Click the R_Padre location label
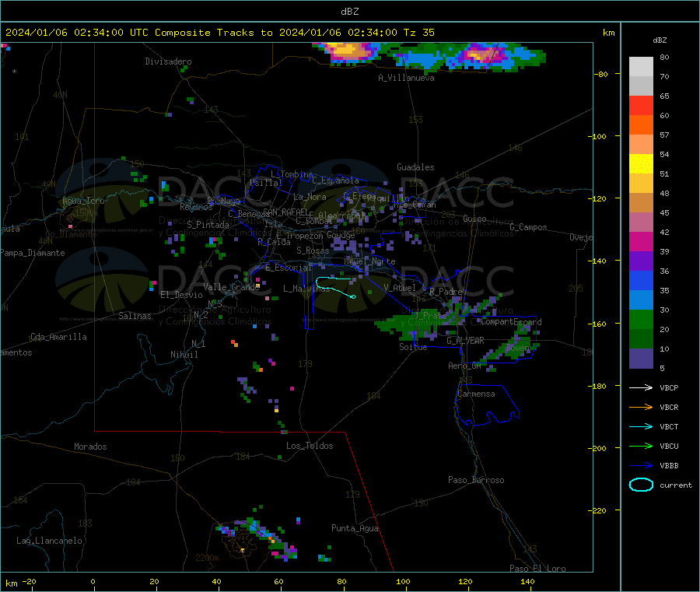700x592 pixels. (x=446, y=292)
